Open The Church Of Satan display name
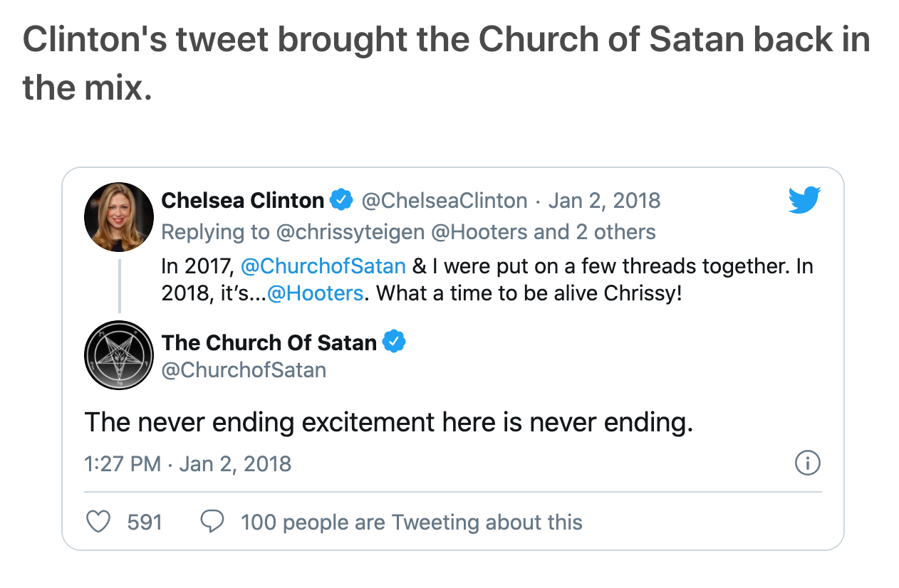The height and width of the screenshot is (588, 899). click(269, 342)
